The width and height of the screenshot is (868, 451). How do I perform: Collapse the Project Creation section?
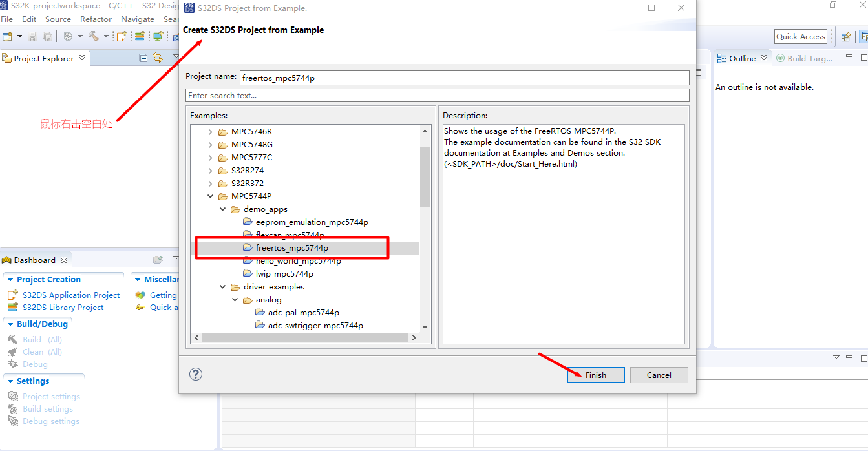10,280
